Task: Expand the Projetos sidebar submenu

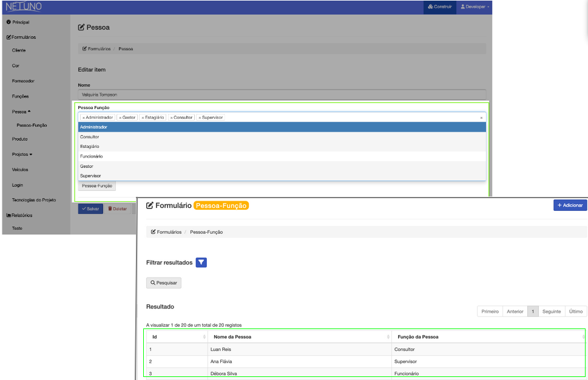Action: point(22,154)
